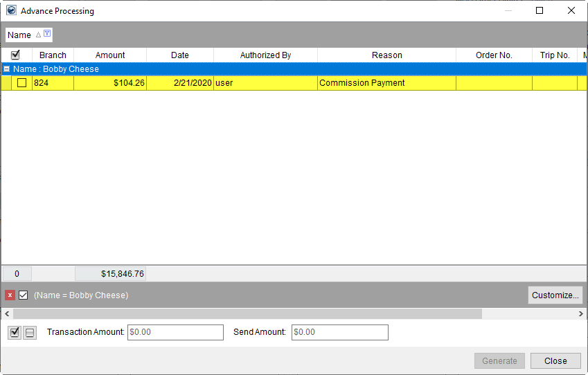The width and height of the screenshot is (588, 375).
Task: Sort by the Date column header
Action: 179,55
